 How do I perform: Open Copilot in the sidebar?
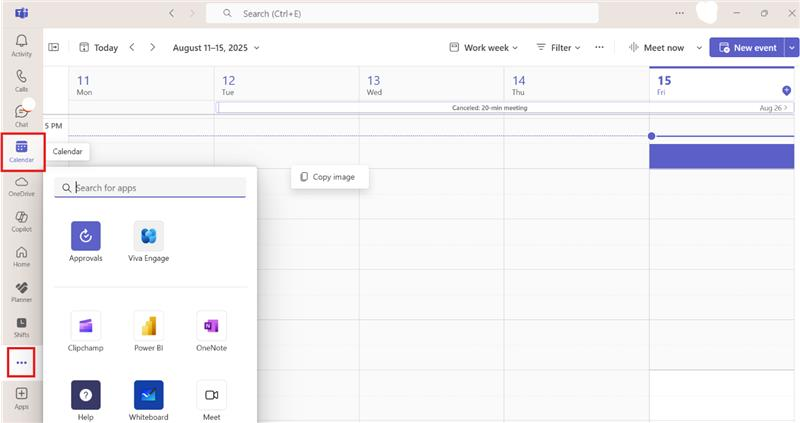[x=21, y=221]
